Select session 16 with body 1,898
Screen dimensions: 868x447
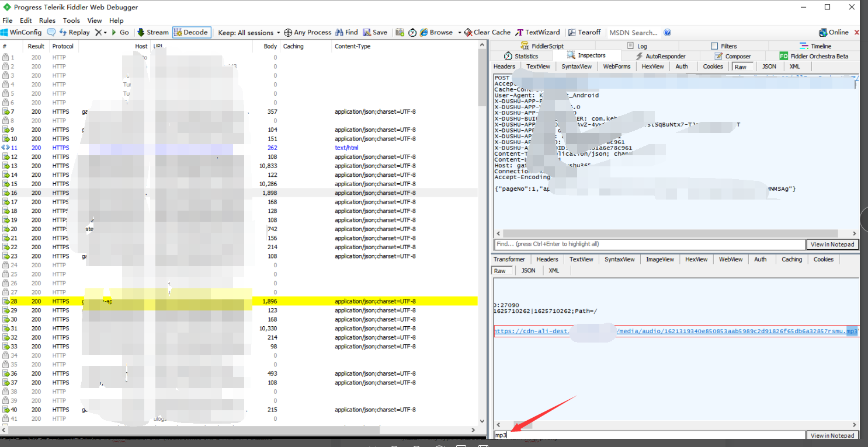click(239, 193)
